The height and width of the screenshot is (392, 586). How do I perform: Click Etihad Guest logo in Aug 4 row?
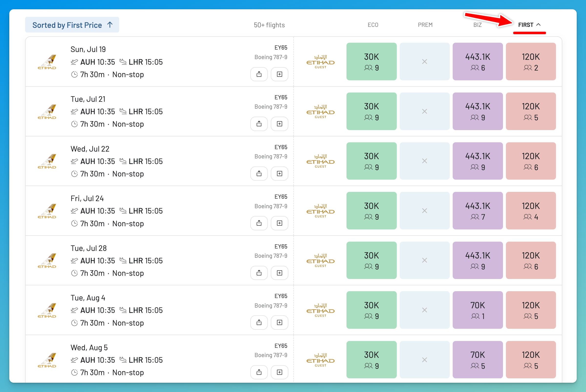point(320,310)
